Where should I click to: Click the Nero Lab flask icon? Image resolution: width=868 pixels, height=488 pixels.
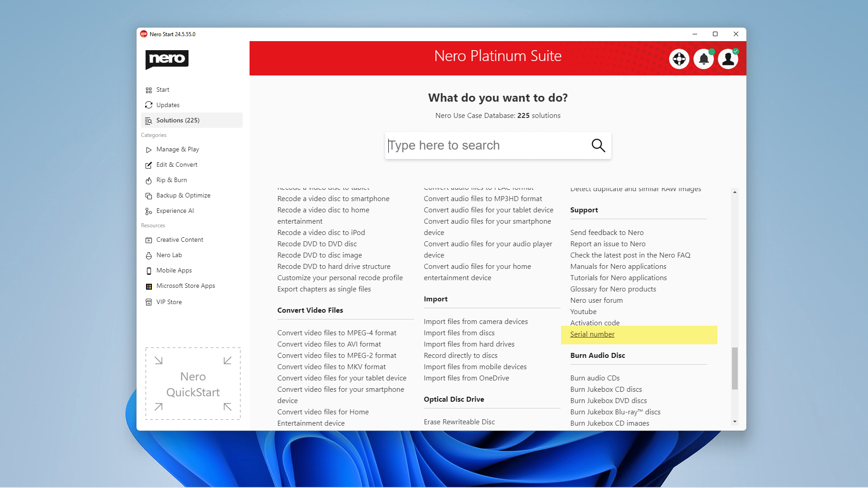coord(149,255)
